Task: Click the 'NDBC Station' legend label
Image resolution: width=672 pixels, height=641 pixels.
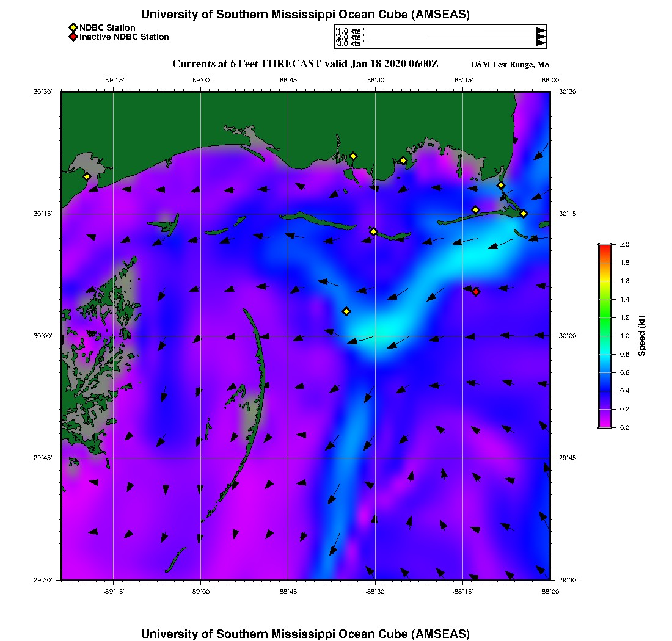Action: tap(107, 28)
